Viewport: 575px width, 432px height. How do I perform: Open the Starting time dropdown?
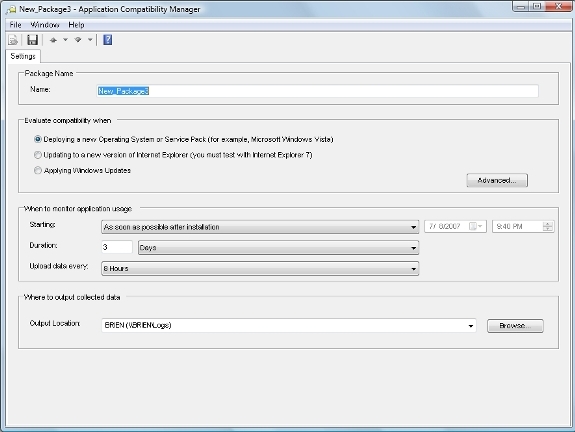[260, 227]
